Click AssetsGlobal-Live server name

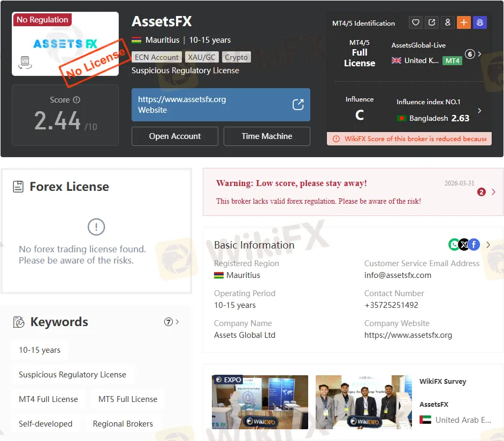pos(418,45)
